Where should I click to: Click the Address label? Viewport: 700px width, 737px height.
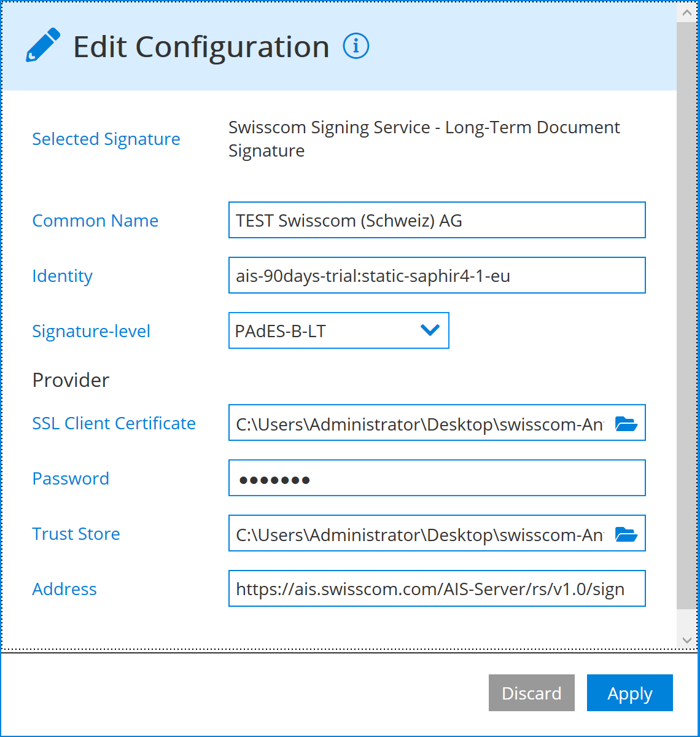click(x=64, y=589)
